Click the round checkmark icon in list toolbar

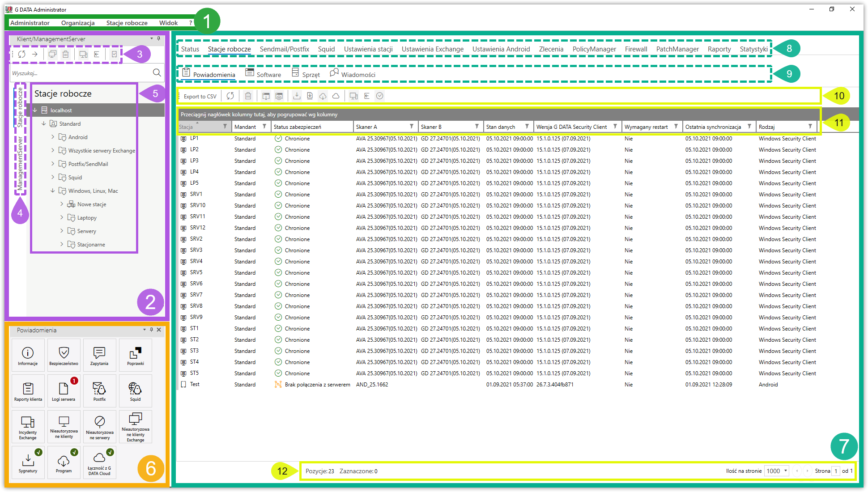[379, 96]
